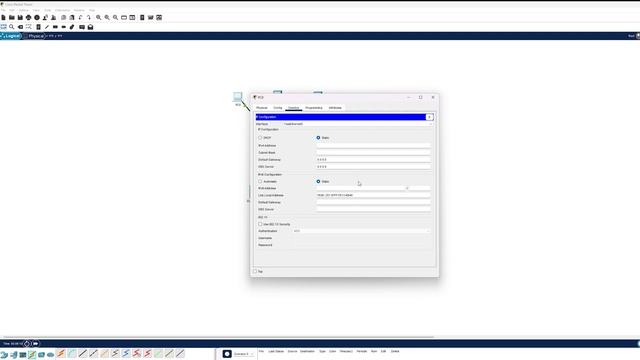Click the Link Local Address field
640x360 pixels.
tap(373, 195)
